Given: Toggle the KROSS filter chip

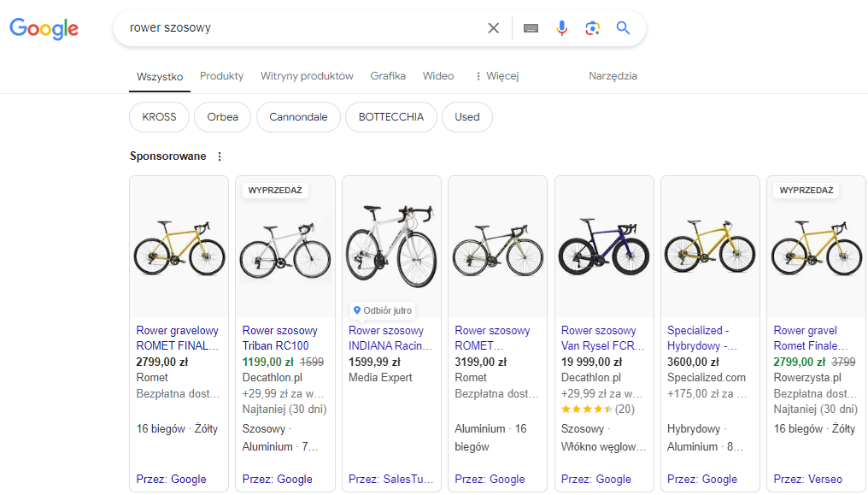Looking at the screenshot, I should 159,117.
